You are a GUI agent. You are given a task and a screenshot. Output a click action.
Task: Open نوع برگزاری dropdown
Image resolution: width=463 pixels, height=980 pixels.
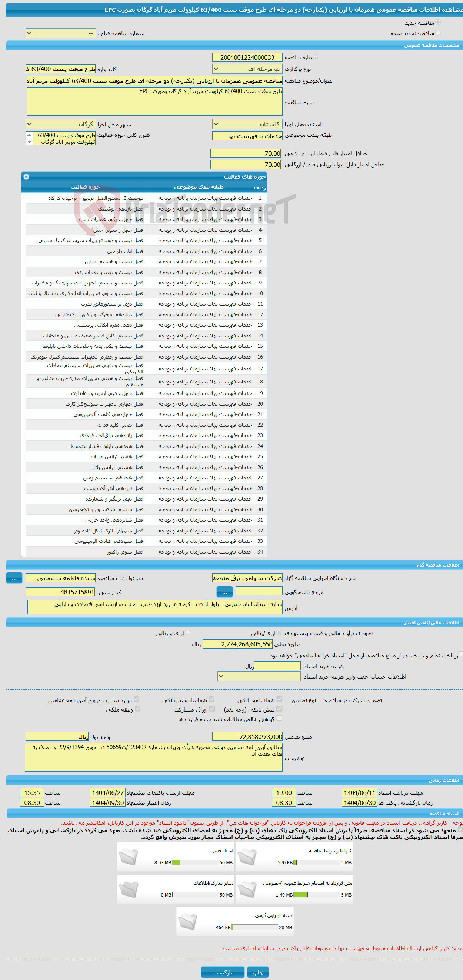(247, 69)
